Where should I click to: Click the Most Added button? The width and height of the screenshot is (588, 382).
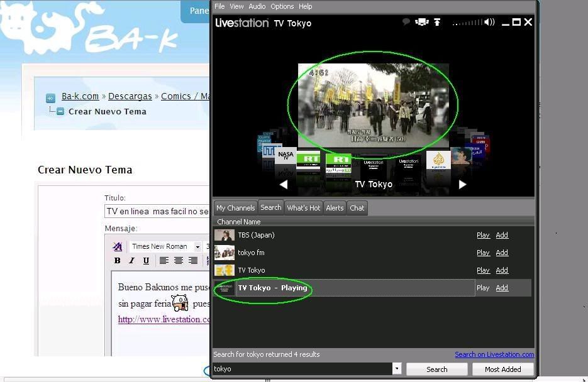tap(503, 369)
